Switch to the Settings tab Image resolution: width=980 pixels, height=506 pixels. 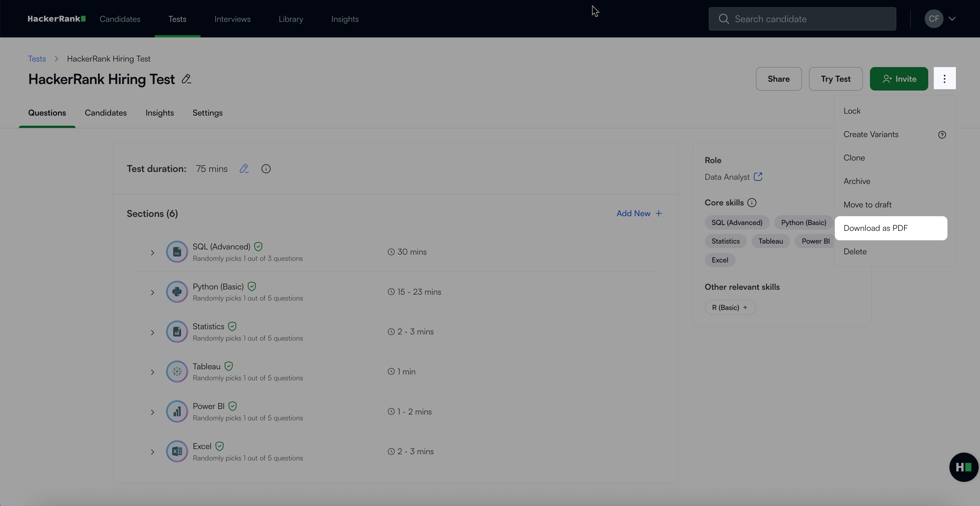coord(207,113)
